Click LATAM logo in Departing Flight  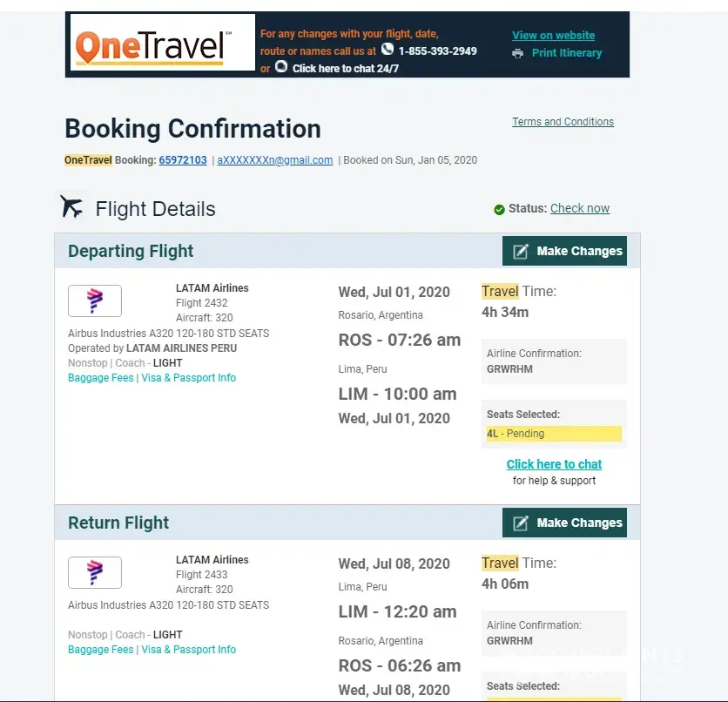(95, 301)
